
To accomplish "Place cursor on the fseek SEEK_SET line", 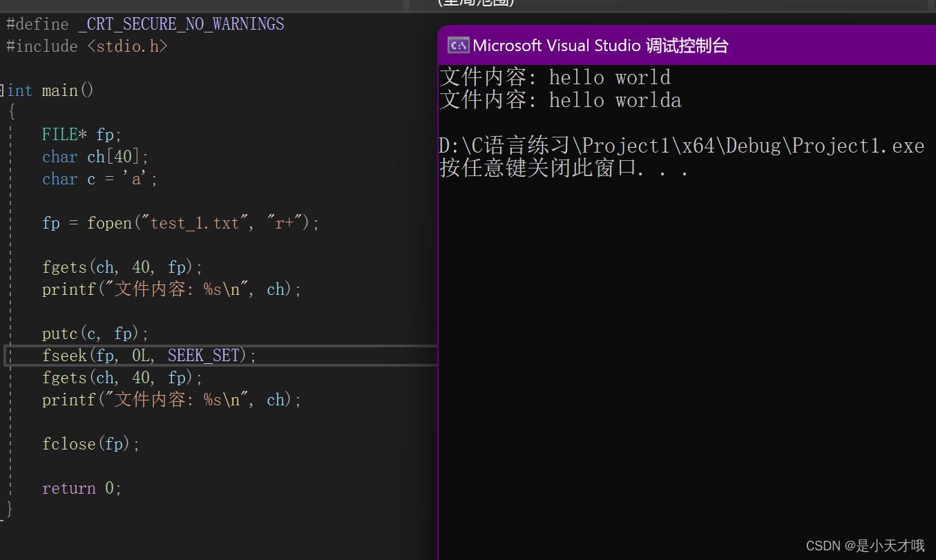I will click(149, 356).
